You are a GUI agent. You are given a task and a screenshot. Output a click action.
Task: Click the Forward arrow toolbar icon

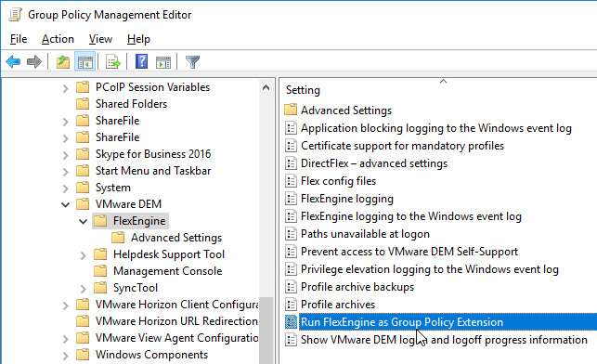point(33,61)
